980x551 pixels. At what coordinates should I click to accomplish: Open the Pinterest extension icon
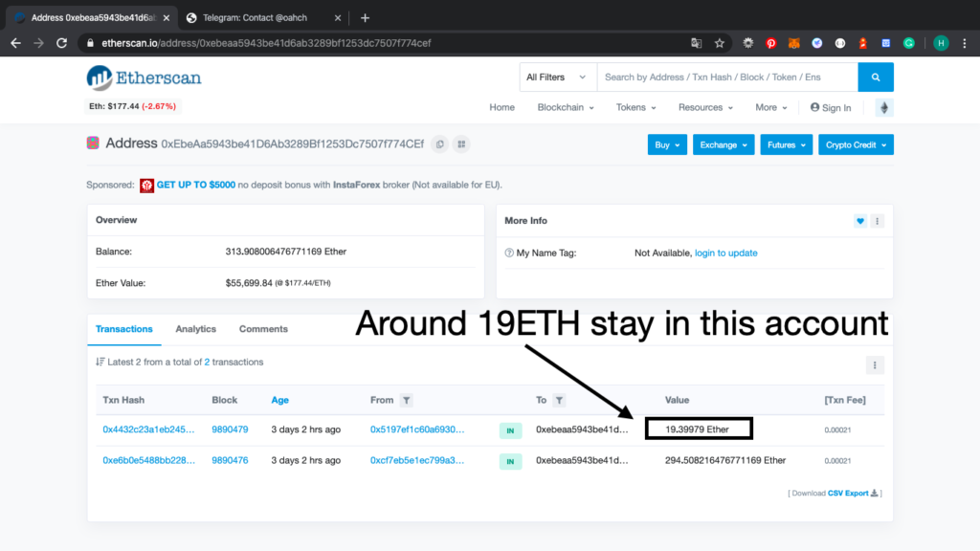coord(770,43)
